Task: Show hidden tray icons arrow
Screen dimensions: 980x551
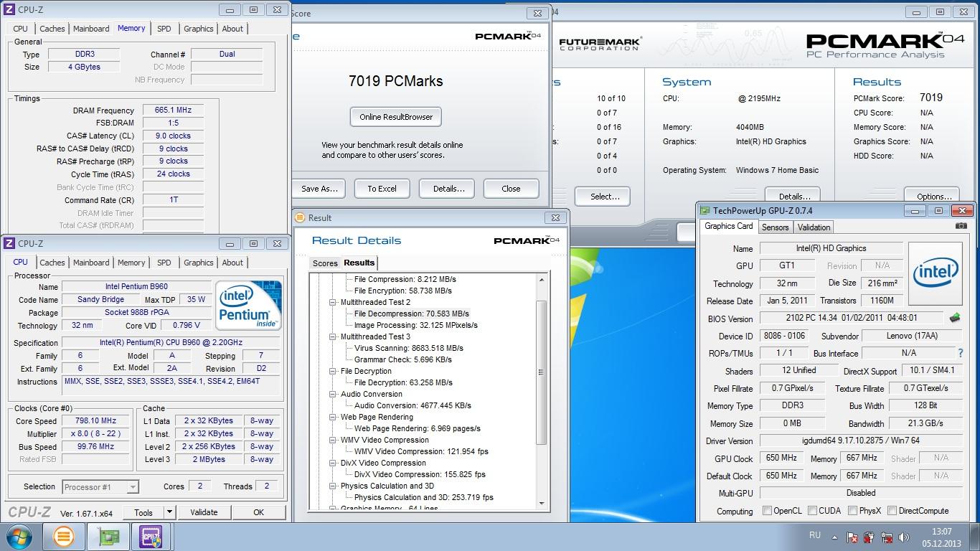Action: (x=834, y=537)
